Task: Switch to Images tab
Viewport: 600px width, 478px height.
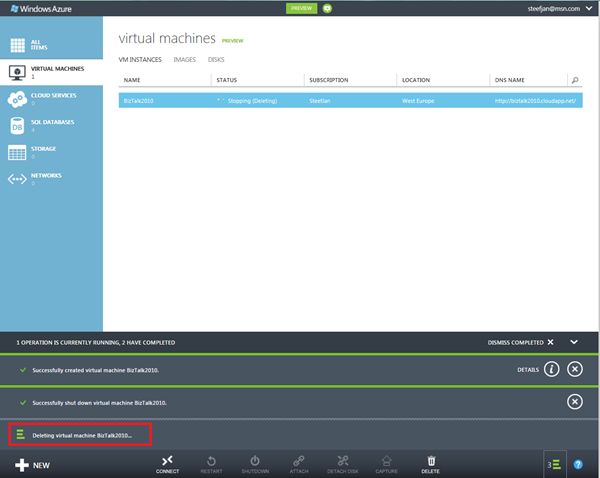Action: click(x=184, y=59)
